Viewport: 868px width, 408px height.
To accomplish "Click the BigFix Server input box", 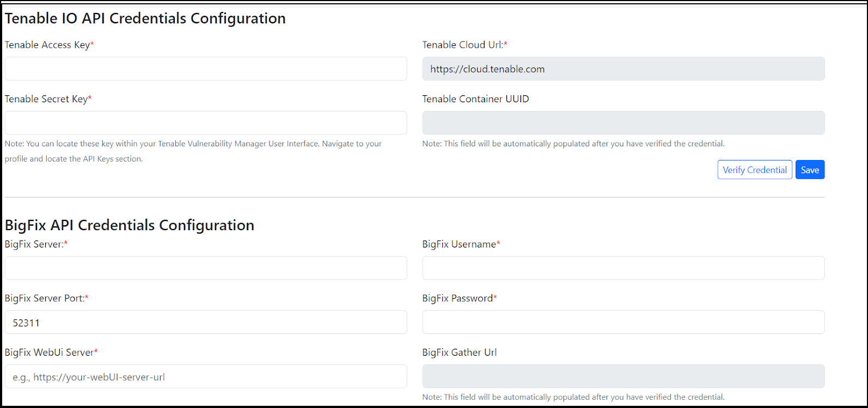I will pos(206,268).
